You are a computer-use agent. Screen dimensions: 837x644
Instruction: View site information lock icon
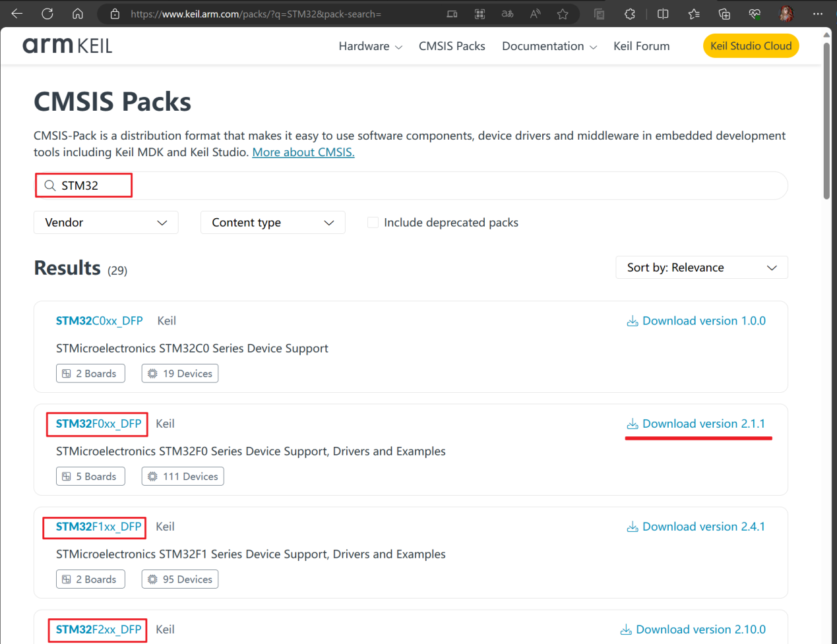115,14
